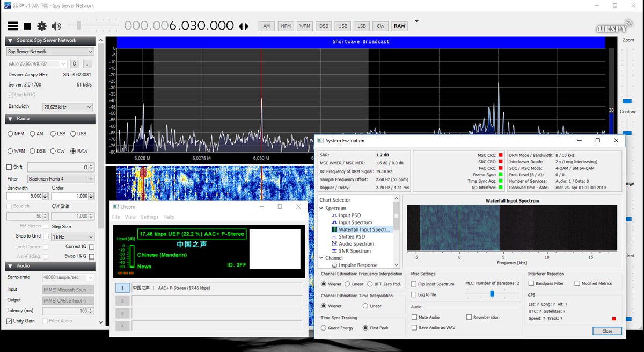The width and height of the screenshot is (644, 352).
Task: Select service 1 button in Dream
Action: (x=122, y=288)
